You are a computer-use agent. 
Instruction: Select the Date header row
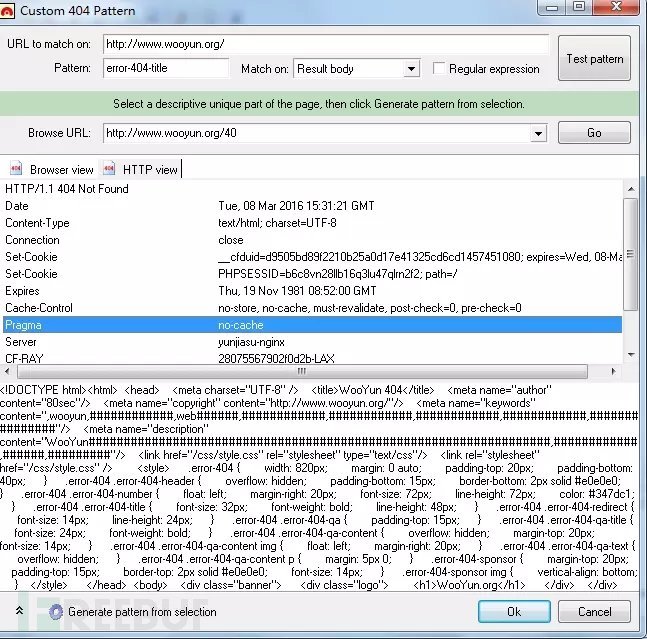[x=312, y=206]
